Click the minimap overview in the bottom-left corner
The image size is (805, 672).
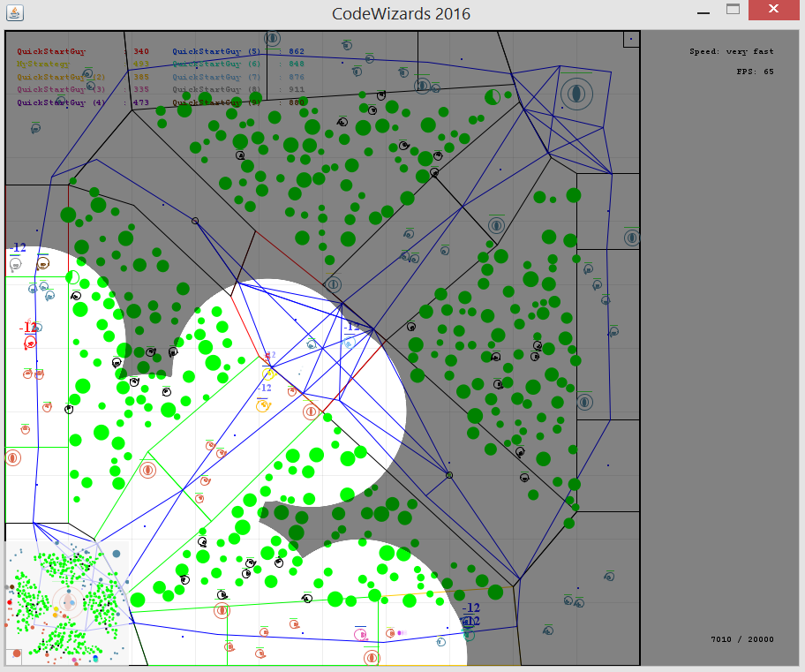[67, 604]
